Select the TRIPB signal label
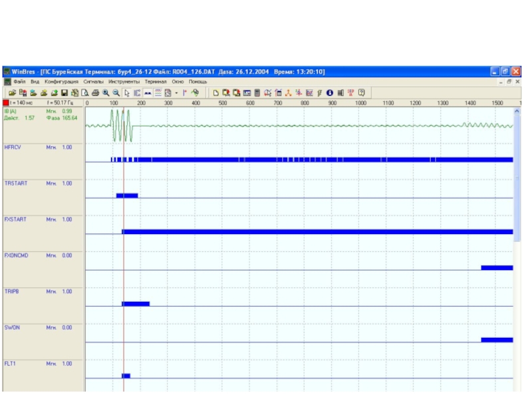Viewport: 532px width, 399px height. coord(11,292)
